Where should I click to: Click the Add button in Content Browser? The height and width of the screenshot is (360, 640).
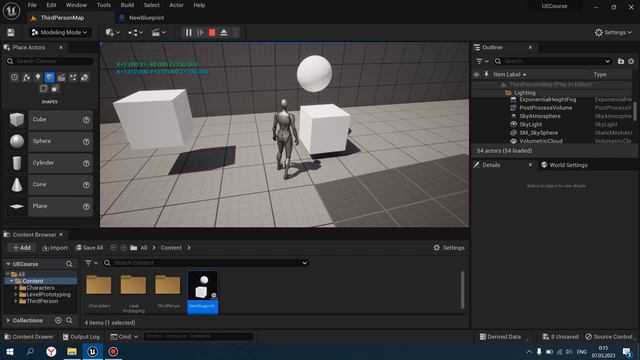pos(22,248)
